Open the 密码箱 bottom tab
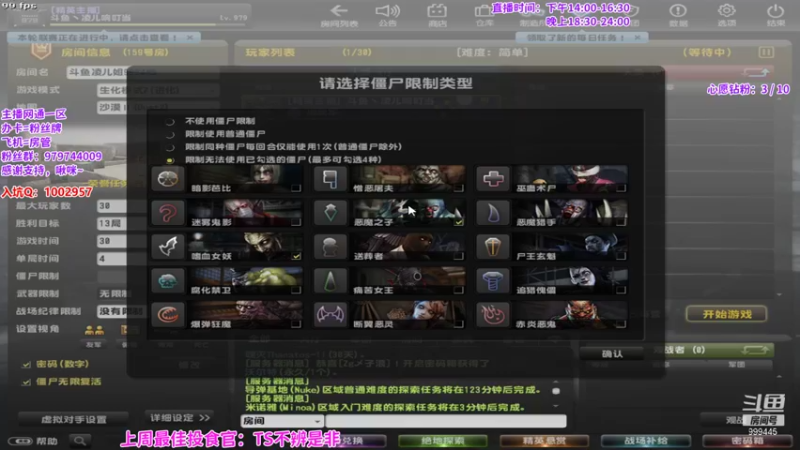 click(x=747, y=441)
